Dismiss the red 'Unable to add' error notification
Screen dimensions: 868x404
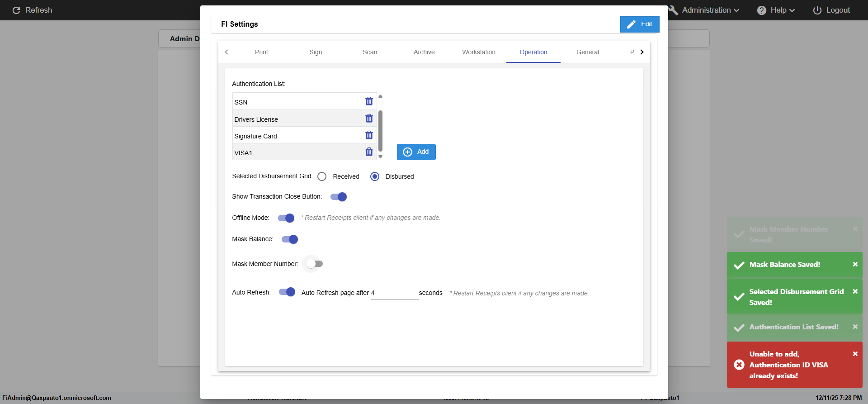(x=855, y=354)
